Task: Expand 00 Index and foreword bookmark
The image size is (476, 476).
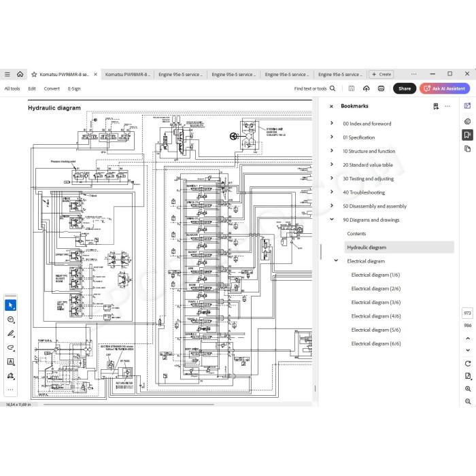Action: pyautogui.click(x=332, y=123)
